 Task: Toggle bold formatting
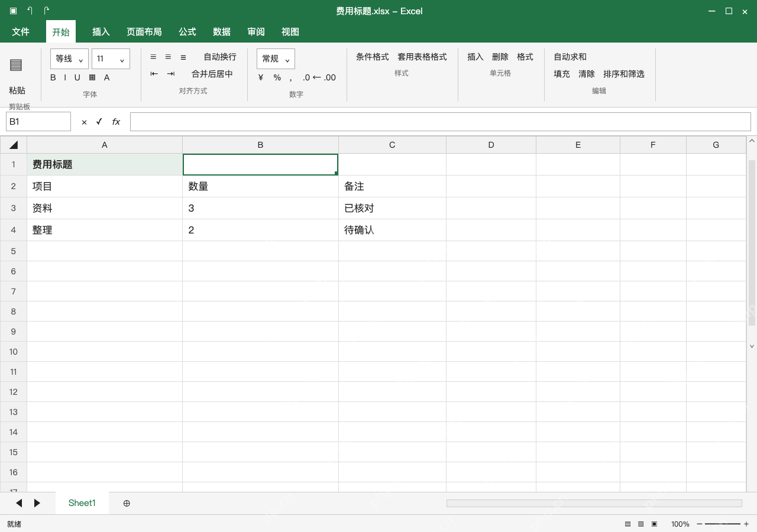pyautogui.click(x=53, y=77)
